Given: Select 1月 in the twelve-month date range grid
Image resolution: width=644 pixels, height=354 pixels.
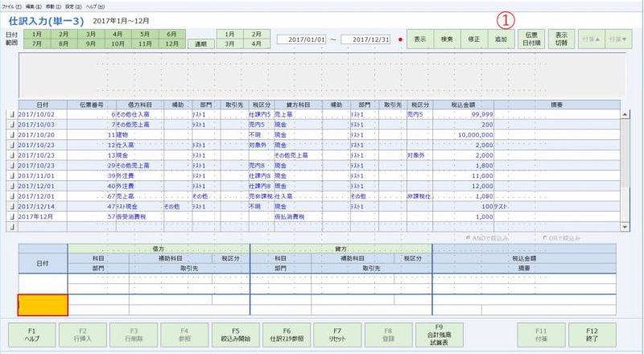Looking at the screenshot, I should (37, 34).
